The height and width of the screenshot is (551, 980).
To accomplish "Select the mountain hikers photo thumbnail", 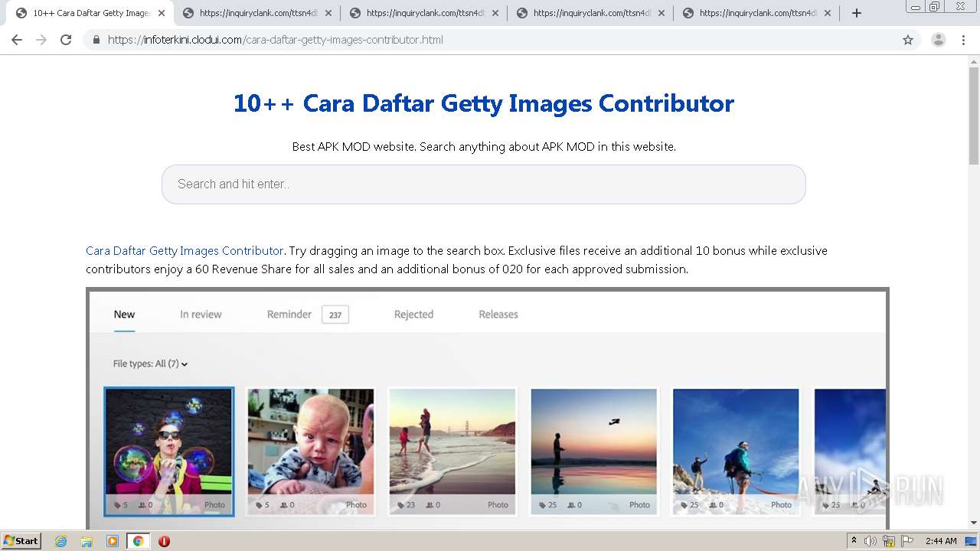I will (736, 452).
